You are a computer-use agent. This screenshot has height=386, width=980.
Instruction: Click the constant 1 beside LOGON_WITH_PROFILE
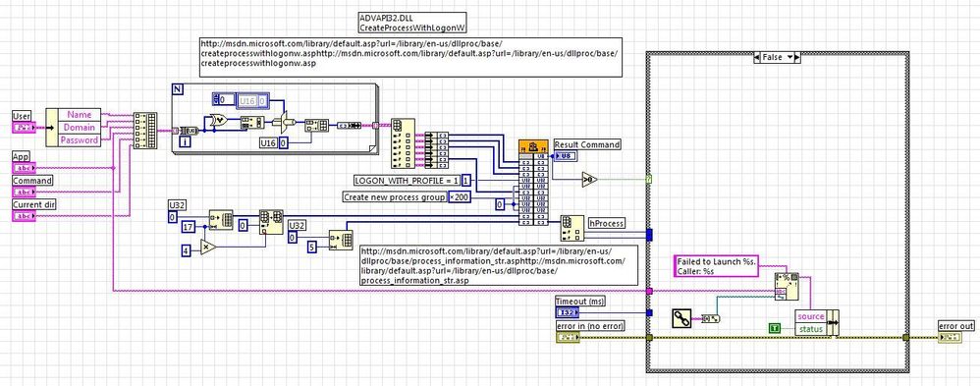tap(465, 180)
